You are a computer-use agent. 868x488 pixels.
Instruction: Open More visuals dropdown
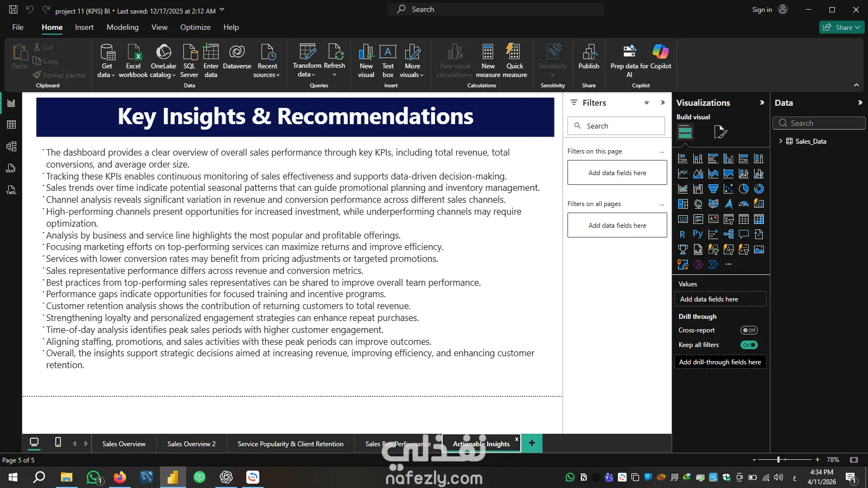click(x=412, y=61)
